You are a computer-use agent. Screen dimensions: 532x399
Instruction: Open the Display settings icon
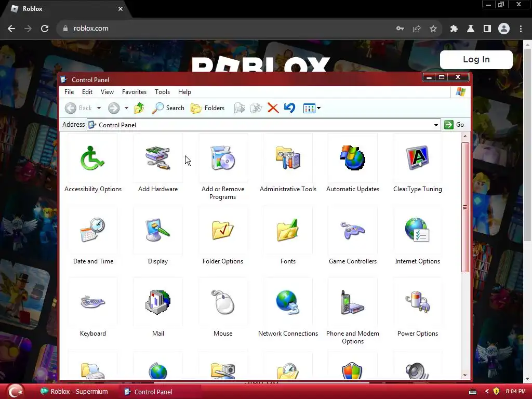click(158, 230)
